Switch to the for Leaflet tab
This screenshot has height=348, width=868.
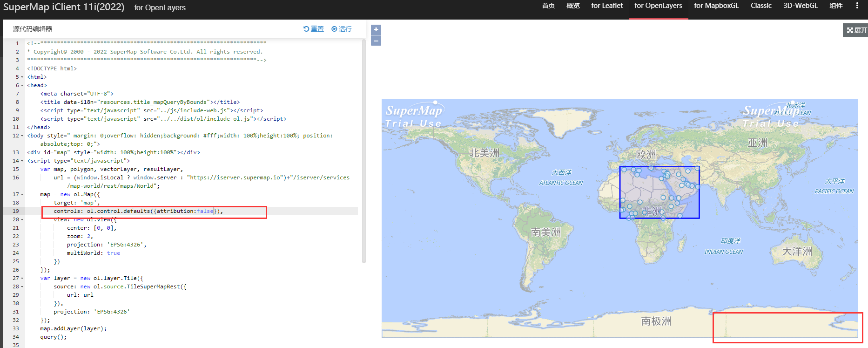click(607, 6)
